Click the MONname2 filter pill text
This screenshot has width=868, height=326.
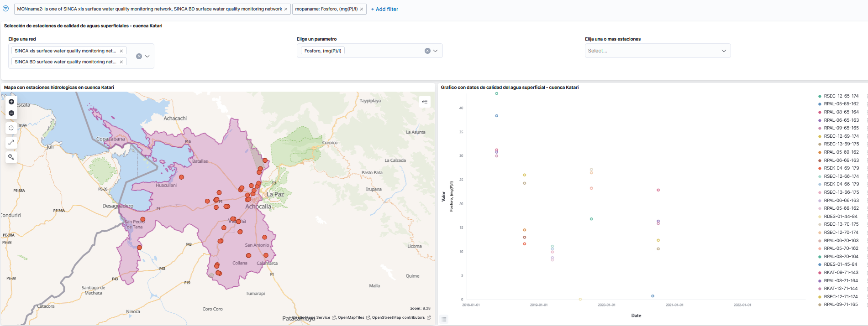[149, 9]
